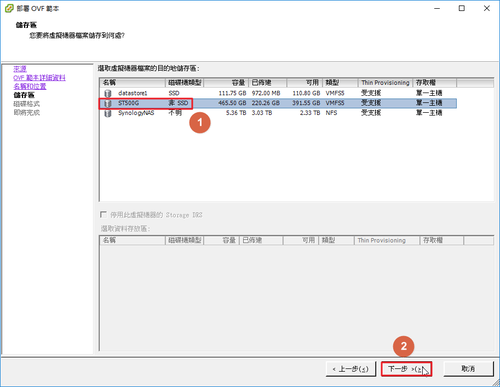Screen dimensions: 500x387
Task: Sort by 類型 column in upper table
Action: pyautogui.click(x=340, y=83)
